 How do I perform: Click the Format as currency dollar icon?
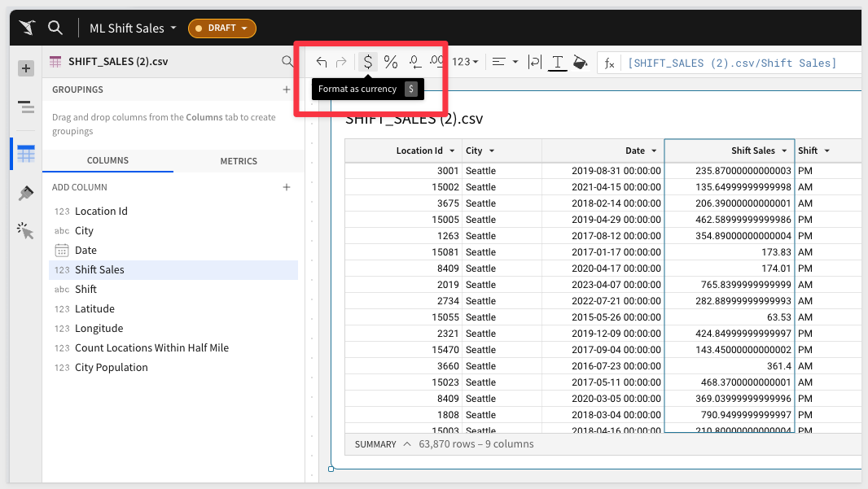coord(368,62)
